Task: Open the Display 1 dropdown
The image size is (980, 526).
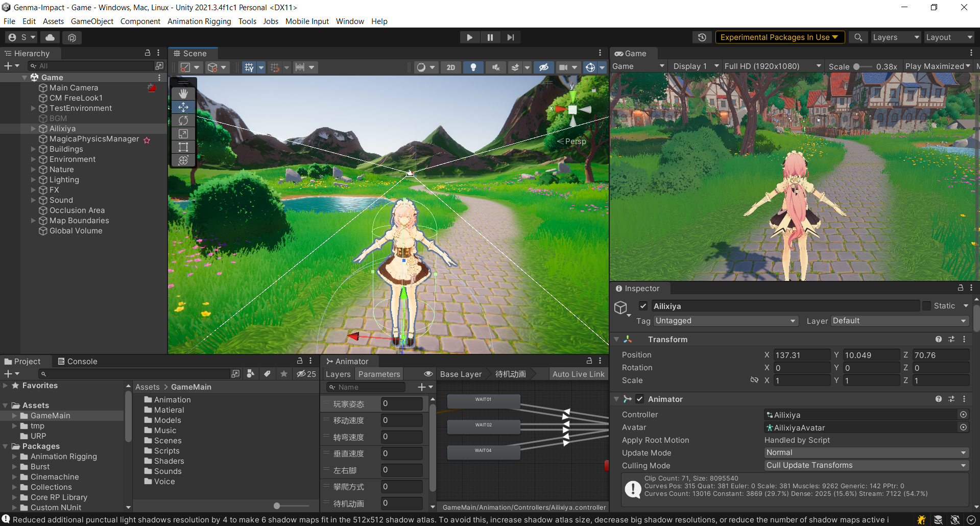Action: point(696,66)
